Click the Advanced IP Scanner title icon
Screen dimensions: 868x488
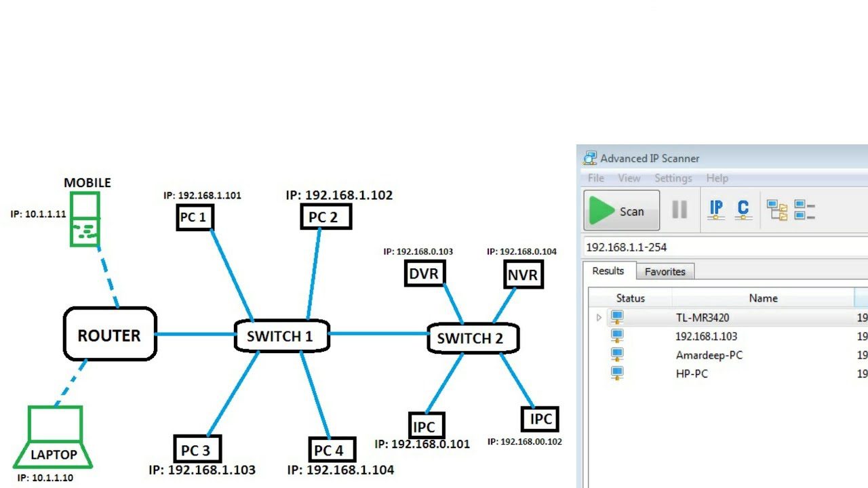(590, 159)
